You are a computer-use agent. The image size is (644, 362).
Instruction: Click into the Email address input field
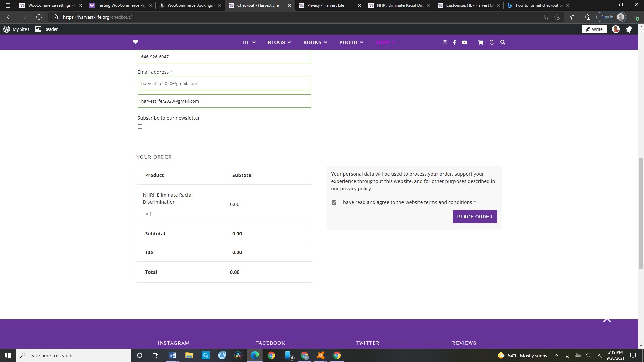[224, 83]
